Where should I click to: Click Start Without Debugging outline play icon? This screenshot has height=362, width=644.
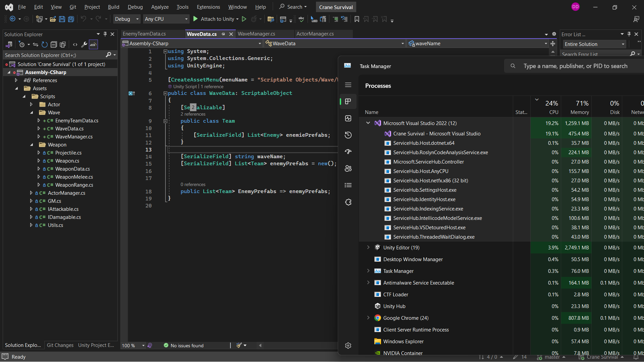(244, 19)
